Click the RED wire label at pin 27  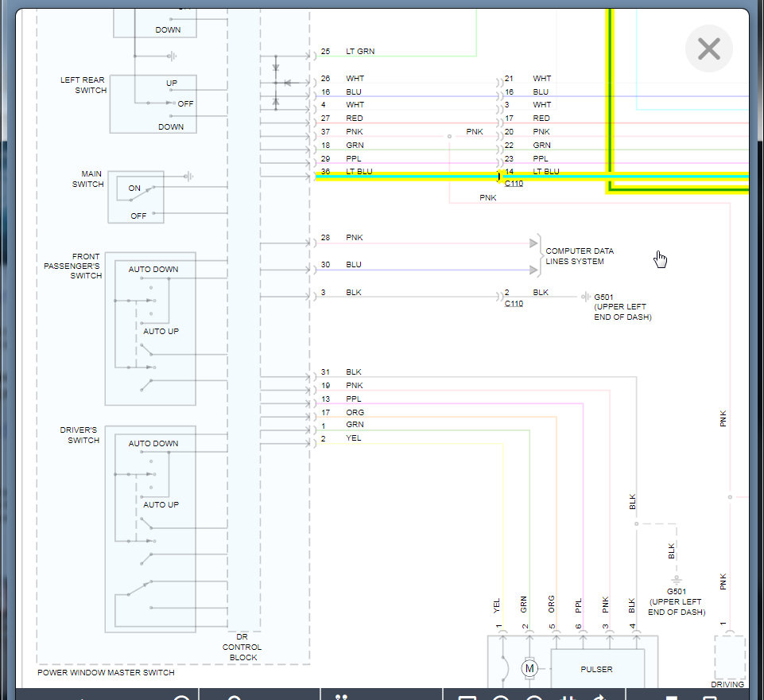(355, 118)
